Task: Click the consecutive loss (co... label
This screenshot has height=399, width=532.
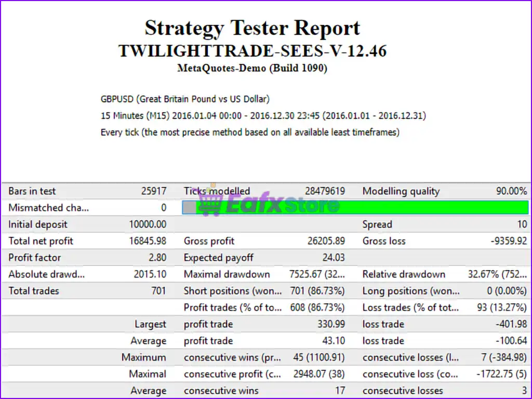Action: click(410, 374)
